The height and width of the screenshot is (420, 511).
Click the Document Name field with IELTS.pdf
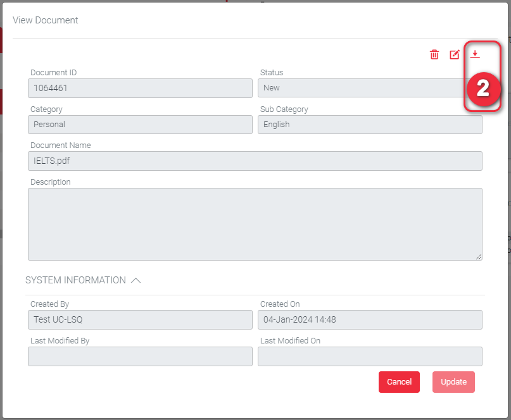(x=255, y=161)
